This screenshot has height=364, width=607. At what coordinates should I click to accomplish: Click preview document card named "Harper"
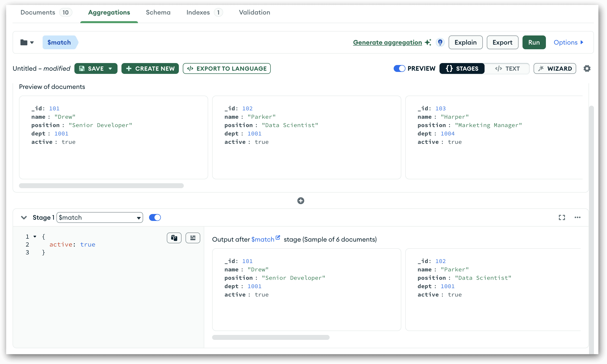pyautogui.click(x=494, y=137)
